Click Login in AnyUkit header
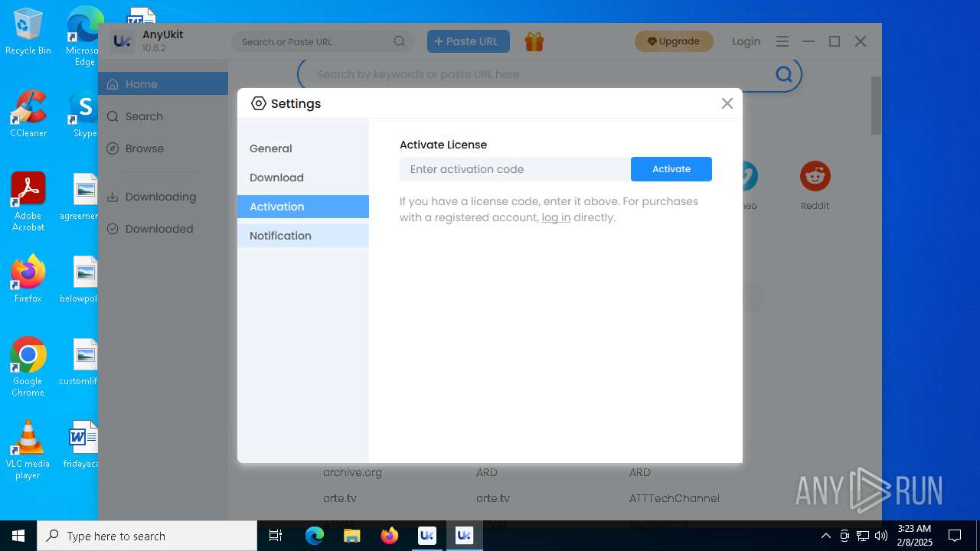 pos(746,41)
